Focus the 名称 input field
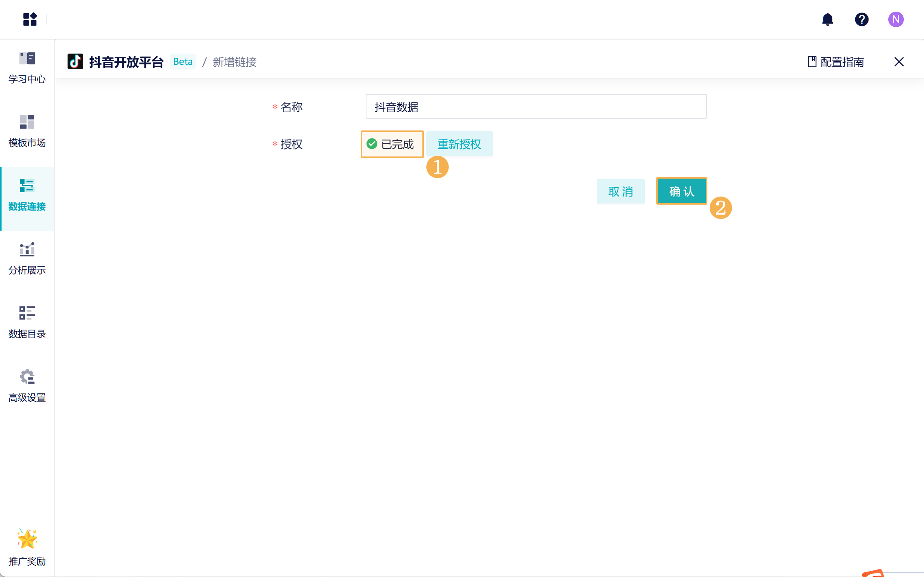924x577 pixels. click(x=536, y=106)
